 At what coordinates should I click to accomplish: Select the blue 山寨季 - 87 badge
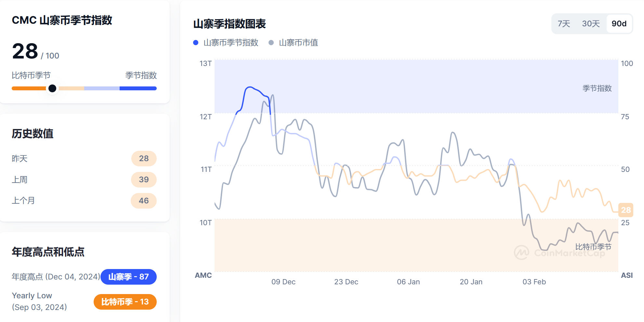(128, 277)
